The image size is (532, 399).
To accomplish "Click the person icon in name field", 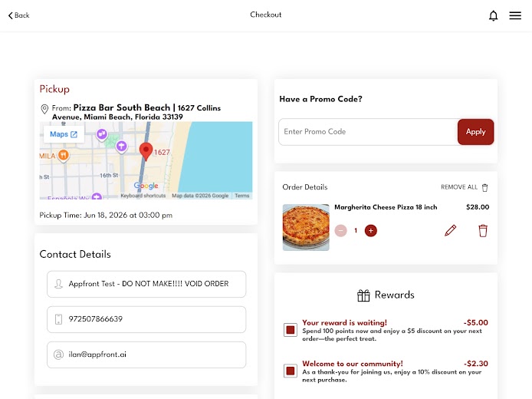I will point(59,284).
